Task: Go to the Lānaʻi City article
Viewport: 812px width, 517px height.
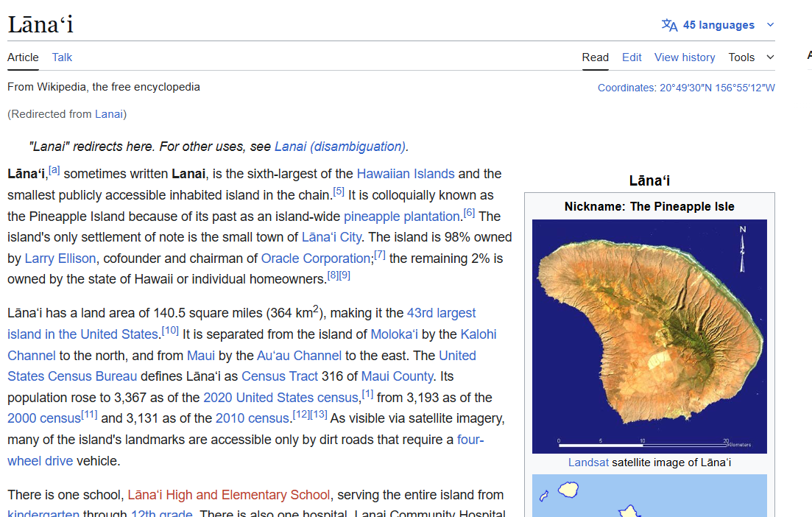Action: (331, 237)
